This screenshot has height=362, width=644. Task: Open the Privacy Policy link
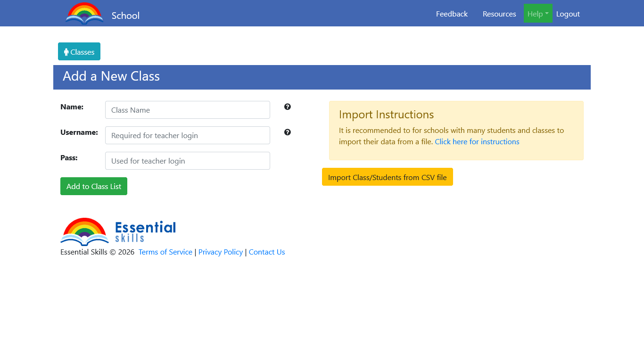(x=221, y=252)
